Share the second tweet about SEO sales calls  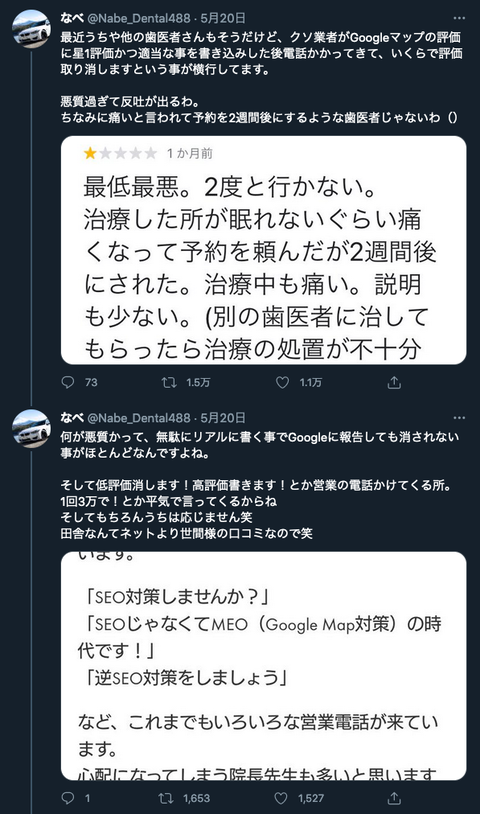pos(394,798)
